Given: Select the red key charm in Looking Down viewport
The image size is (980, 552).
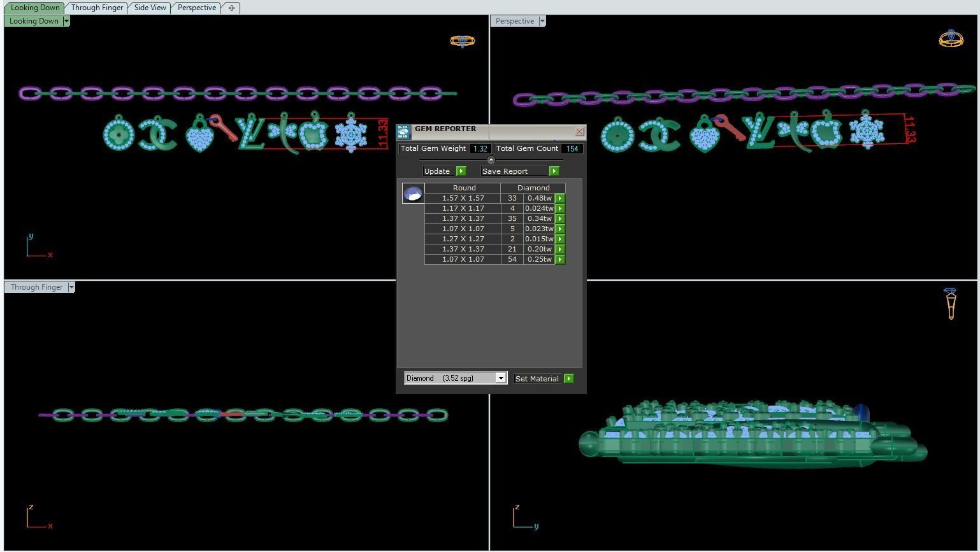Looking at the screenshot, I should (x=223, y=127).
